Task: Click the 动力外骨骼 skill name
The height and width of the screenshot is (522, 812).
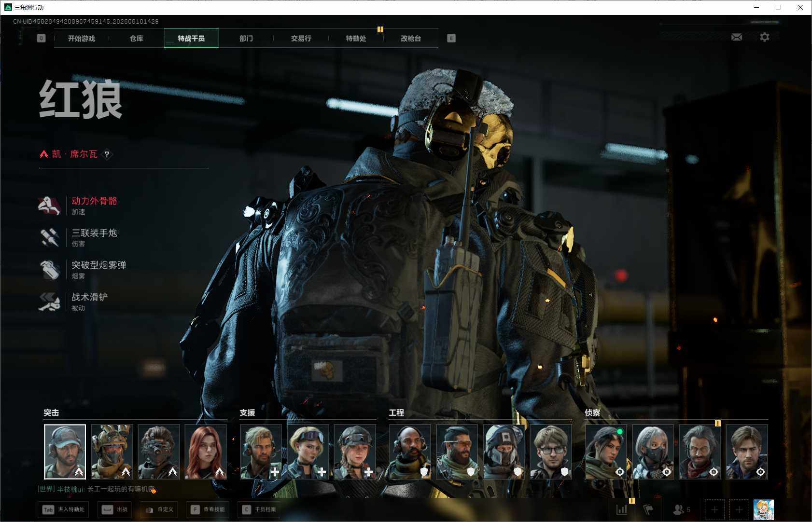Action: point(95,201)
